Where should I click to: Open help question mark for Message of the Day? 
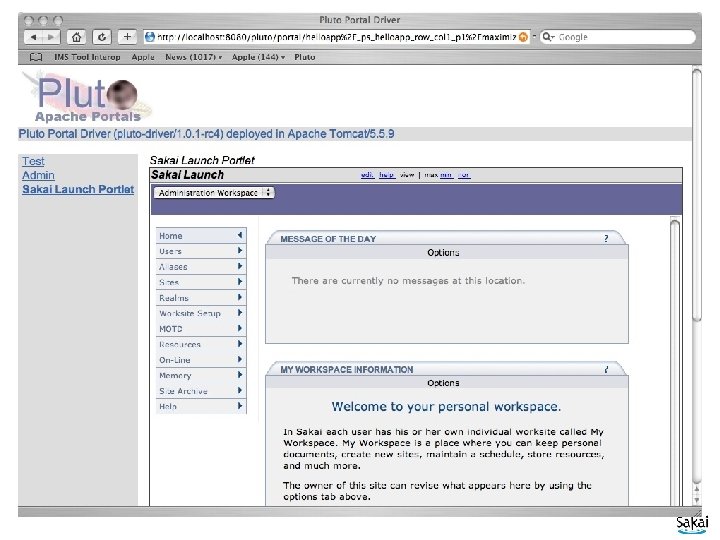click(606, 238)
